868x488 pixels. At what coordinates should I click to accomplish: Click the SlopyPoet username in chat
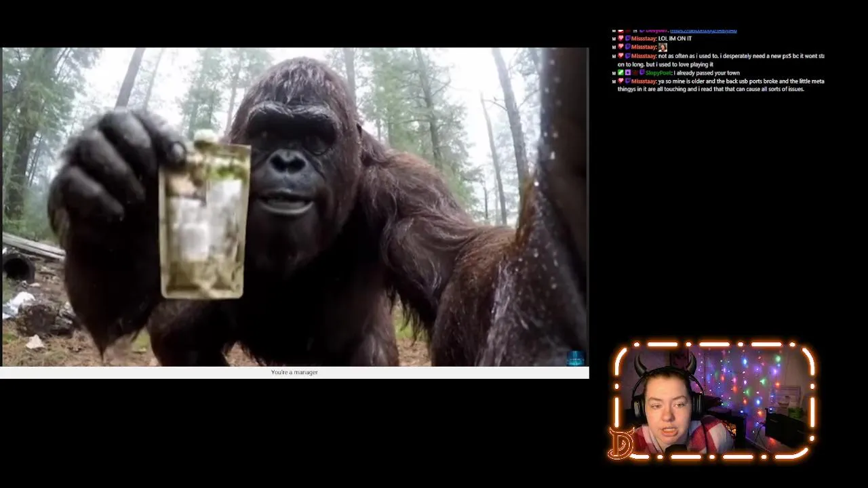[658, 73]
